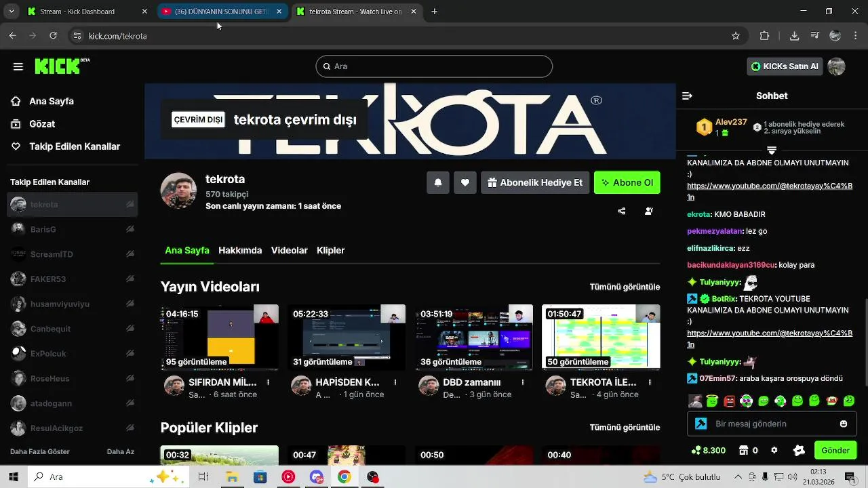The image size is (868, 488).
Task: Open options menu for SIFIRDAN MİL... video
Action: (x=269, y=382)
